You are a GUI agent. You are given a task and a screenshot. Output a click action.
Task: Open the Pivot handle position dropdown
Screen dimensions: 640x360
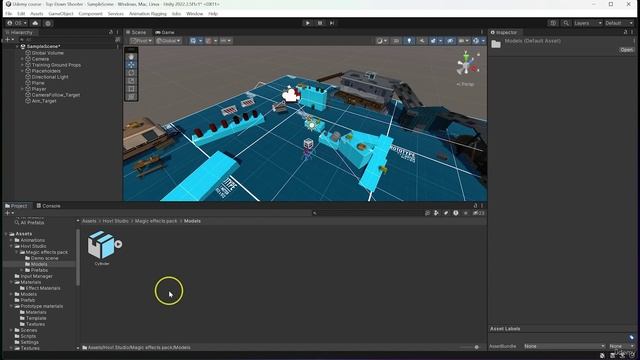[x=141, y=41]
